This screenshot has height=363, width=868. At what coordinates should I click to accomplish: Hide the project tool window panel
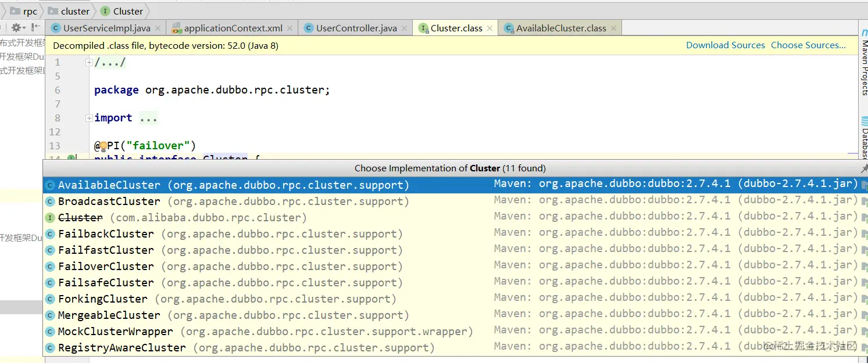(x=36, y=28)
